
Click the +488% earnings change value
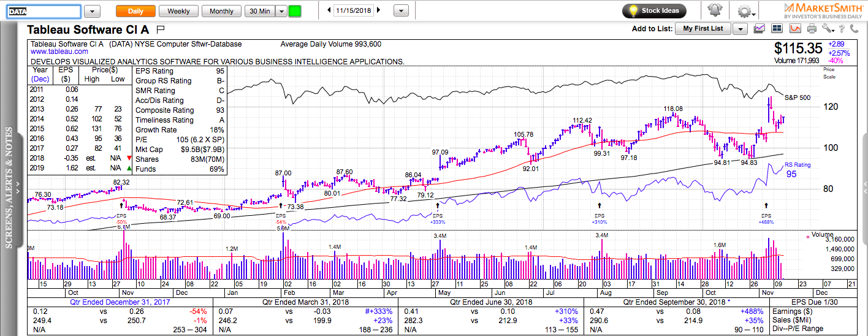[x=753, y=311]
